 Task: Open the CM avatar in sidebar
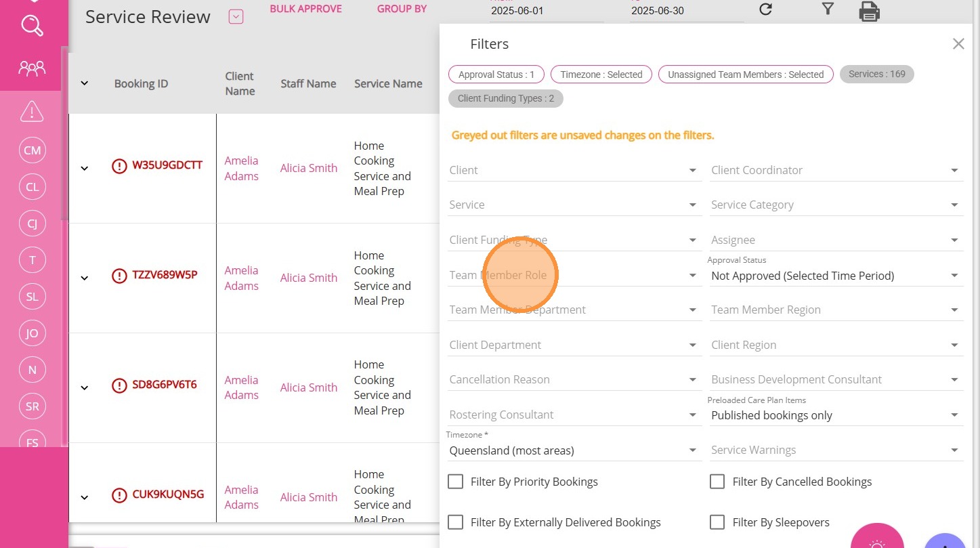(x=33, y=150)
